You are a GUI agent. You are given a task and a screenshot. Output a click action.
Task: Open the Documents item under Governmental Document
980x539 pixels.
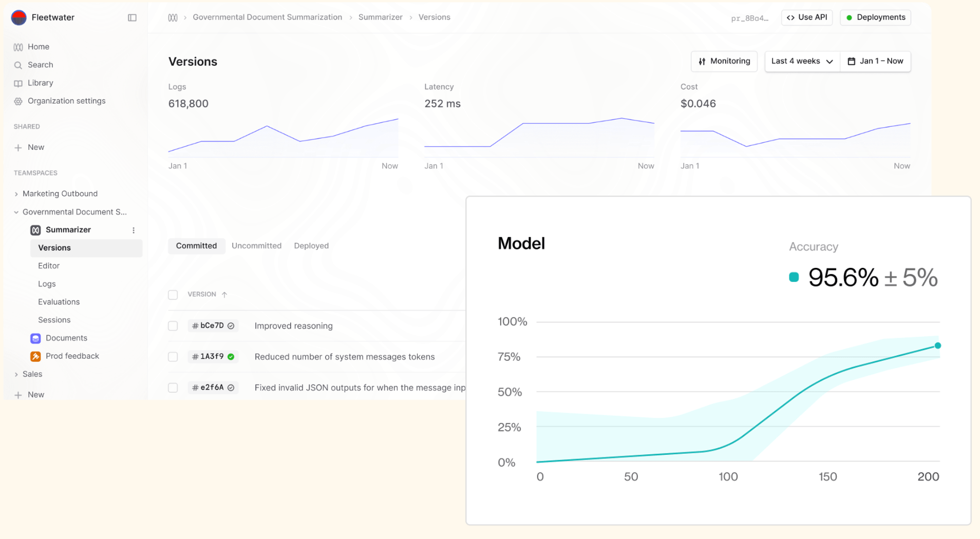[66, 338]
